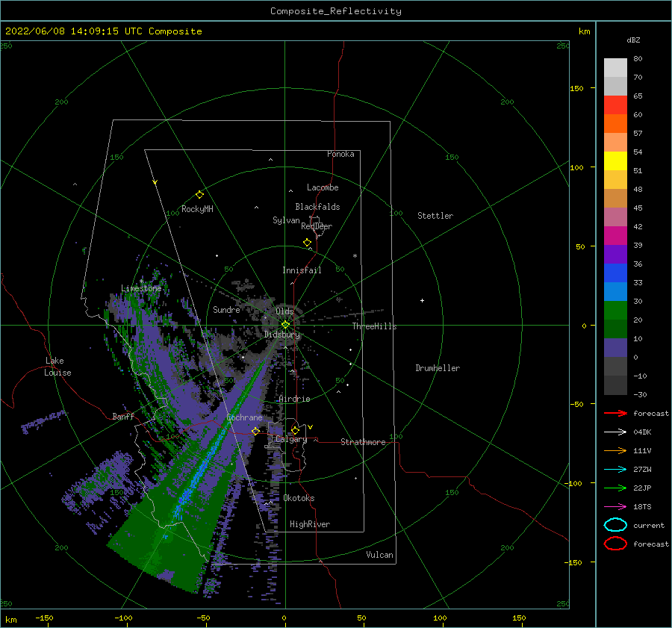Select the yellow 51-54 dBZ legend swatch
The width and height of the screenshot is (672, 628).
pos(615,161)
